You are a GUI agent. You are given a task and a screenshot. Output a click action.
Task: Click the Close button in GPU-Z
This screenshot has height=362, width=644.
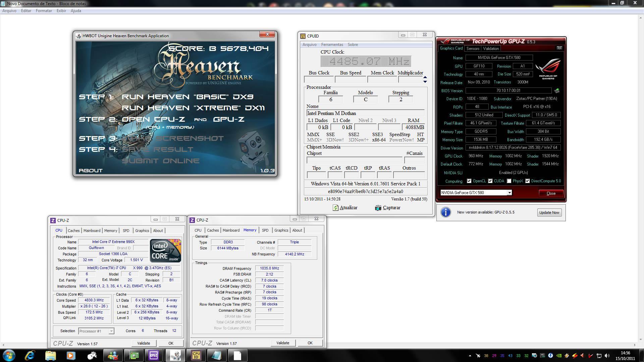pos(551,193)
